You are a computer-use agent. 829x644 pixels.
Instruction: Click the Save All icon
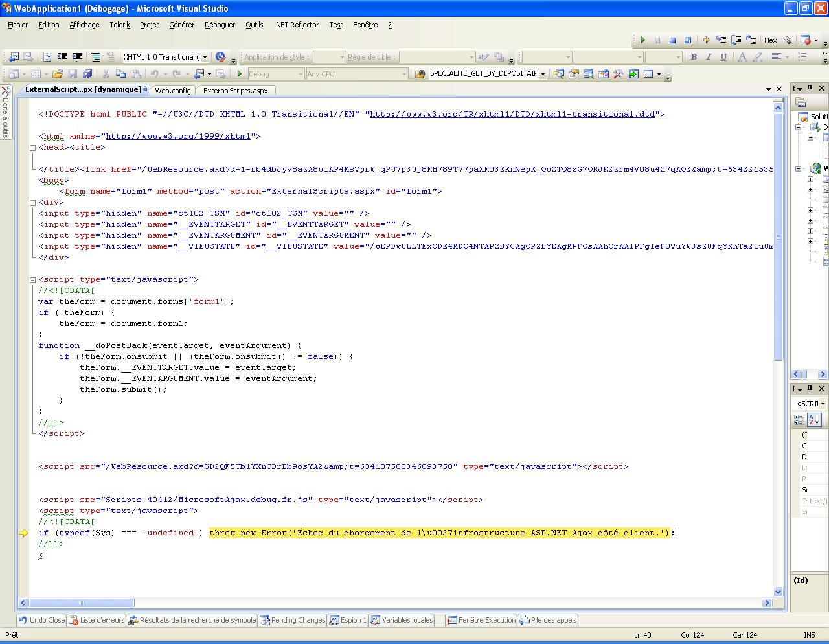pyautogui.click(x=87, y=74)
